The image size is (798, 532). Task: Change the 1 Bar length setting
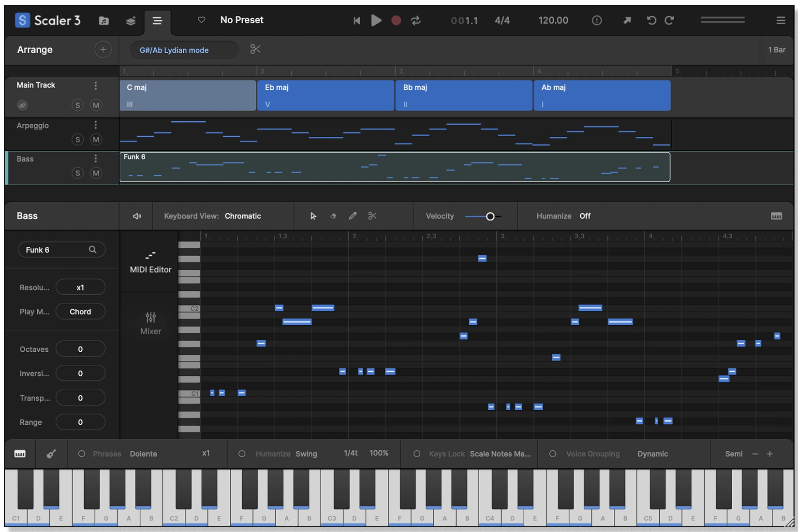(x=777, y=50)
